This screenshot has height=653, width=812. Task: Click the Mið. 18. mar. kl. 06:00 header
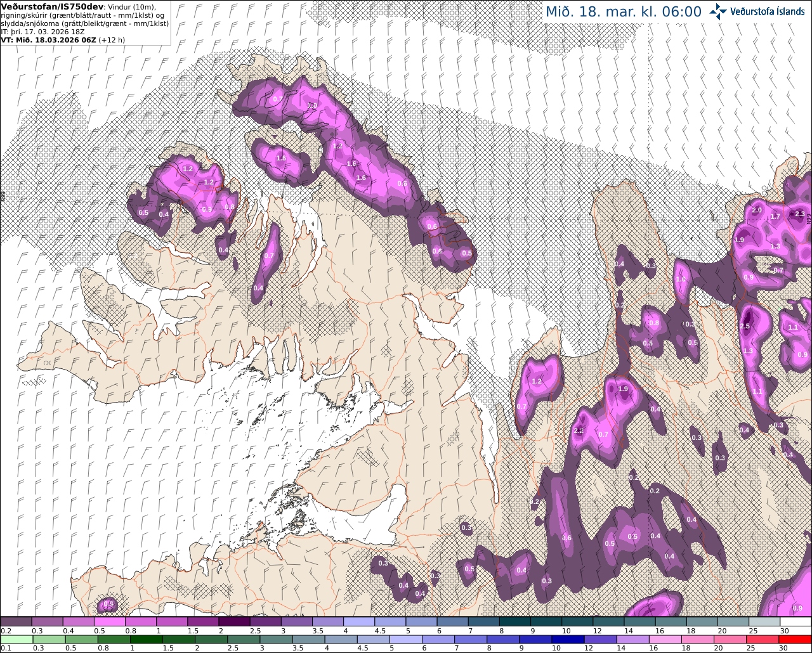[624, 11]
